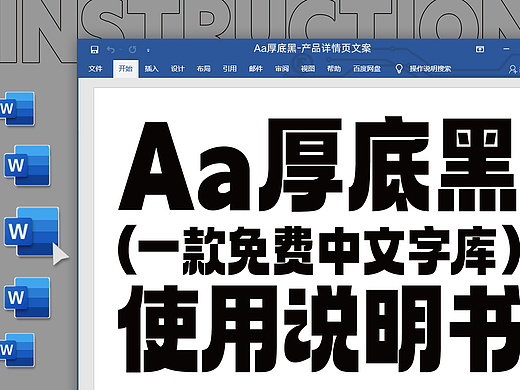Switch to the 引用 tab

point(229,69)
